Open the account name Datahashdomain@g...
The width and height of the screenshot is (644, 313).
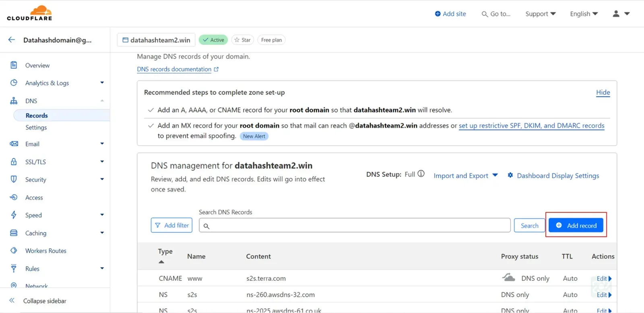pos(57,40)
